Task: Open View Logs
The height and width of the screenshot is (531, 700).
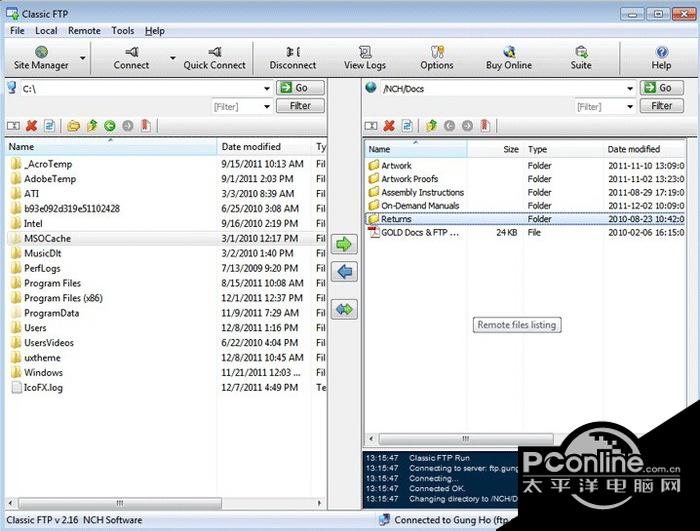Action: [365, 58]
